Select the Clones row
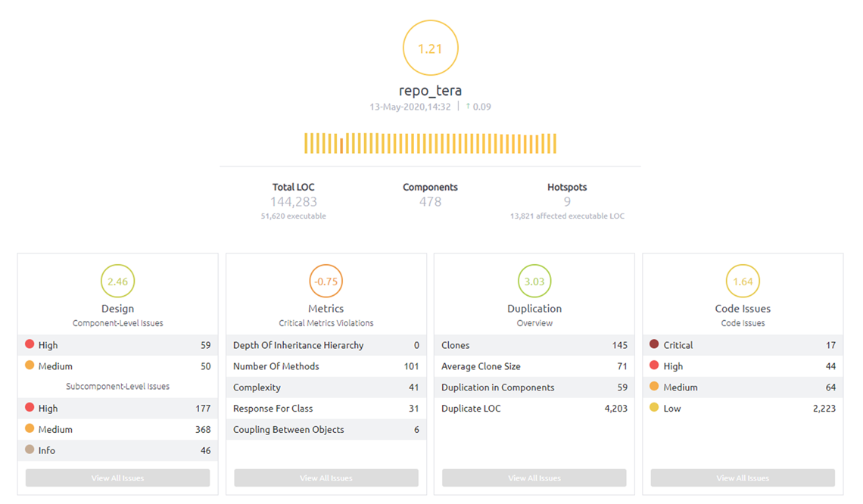863x504 pixels. point(534,345)
